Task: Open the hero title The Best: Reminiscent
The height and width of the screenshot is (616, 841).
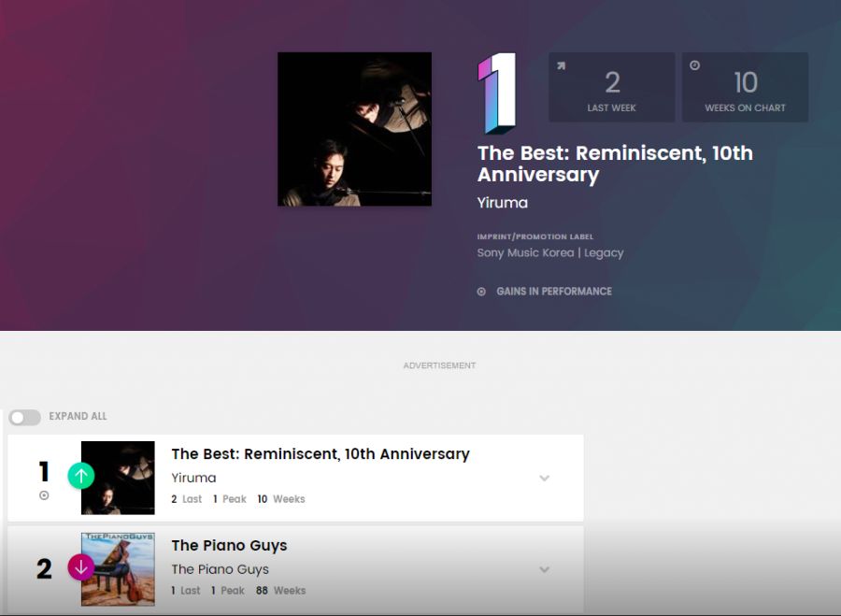Action: tap(614, 164)
